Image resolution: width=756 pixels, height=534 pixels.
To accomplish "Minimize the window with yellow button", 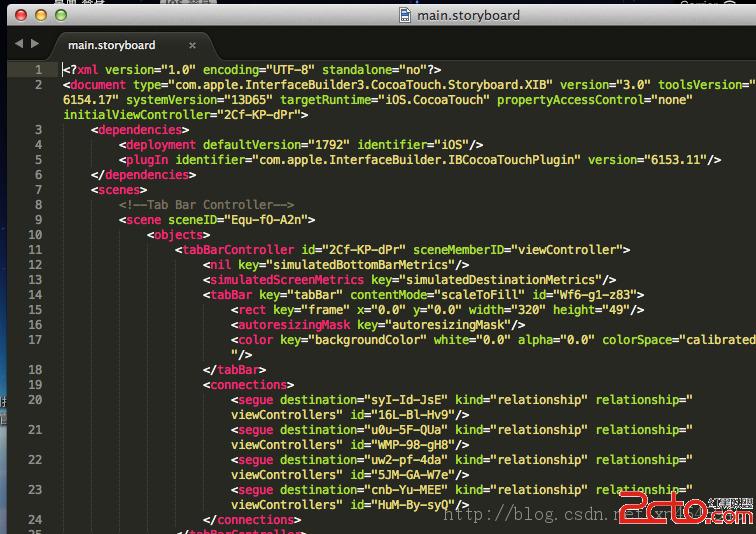I will (40, 15).
